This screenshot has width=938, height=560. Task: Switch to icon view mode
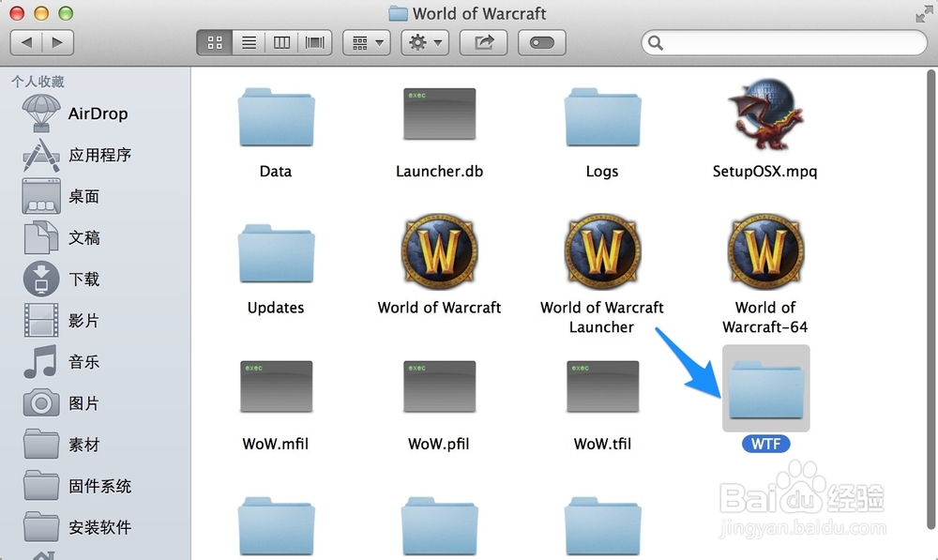(215, 42)
